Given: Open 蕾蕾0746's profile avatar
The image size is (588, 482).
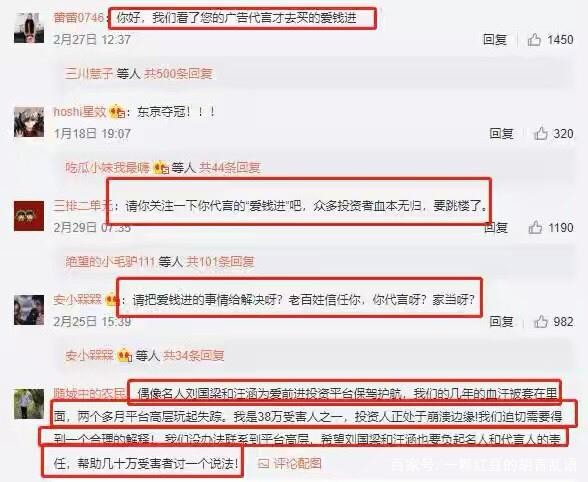Looking at the screenshot, I should pyautogui.click(x=29, y=28).
